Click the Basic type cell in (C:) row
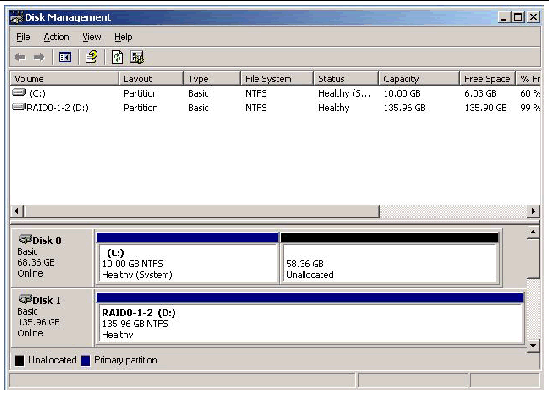The width and height of the screenshot is (549, 396). 198,93
